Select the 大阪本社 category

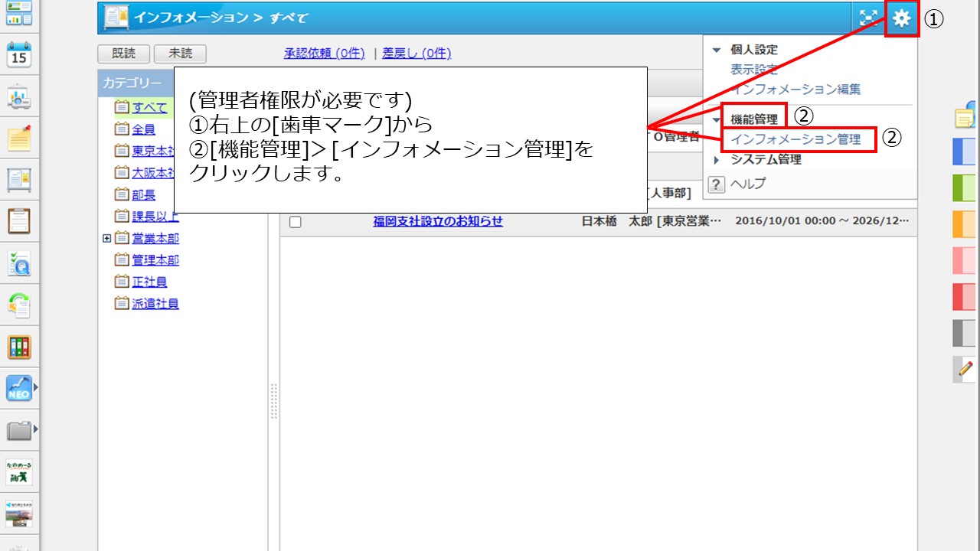[153, 173]
